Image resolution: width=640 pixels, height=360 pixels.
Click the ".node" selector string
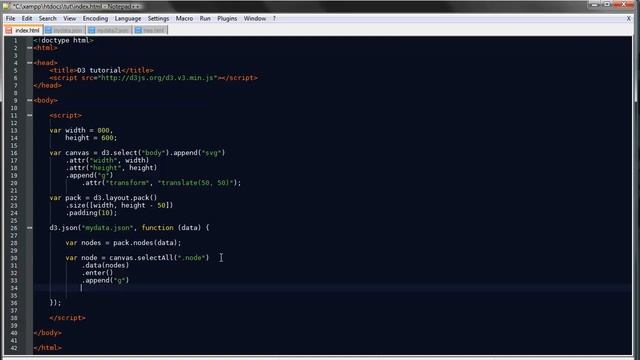click(191, 258)
